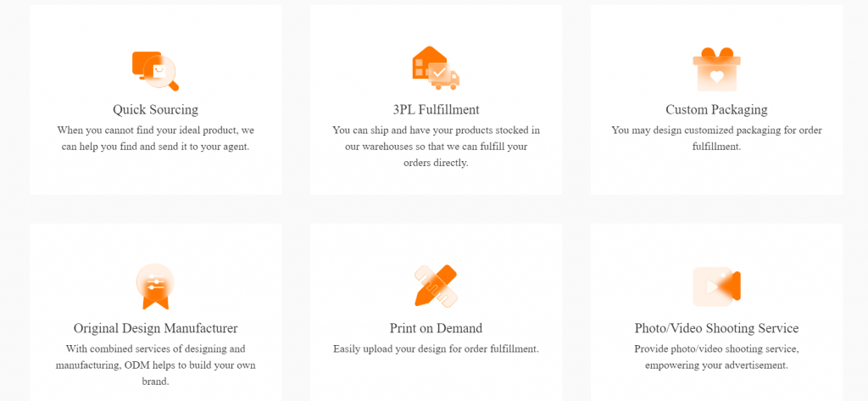Screen dimensions: 868x401
Task: Click the heart on the gift box icon
Action: pyautogui.click(x=716, y=77)
